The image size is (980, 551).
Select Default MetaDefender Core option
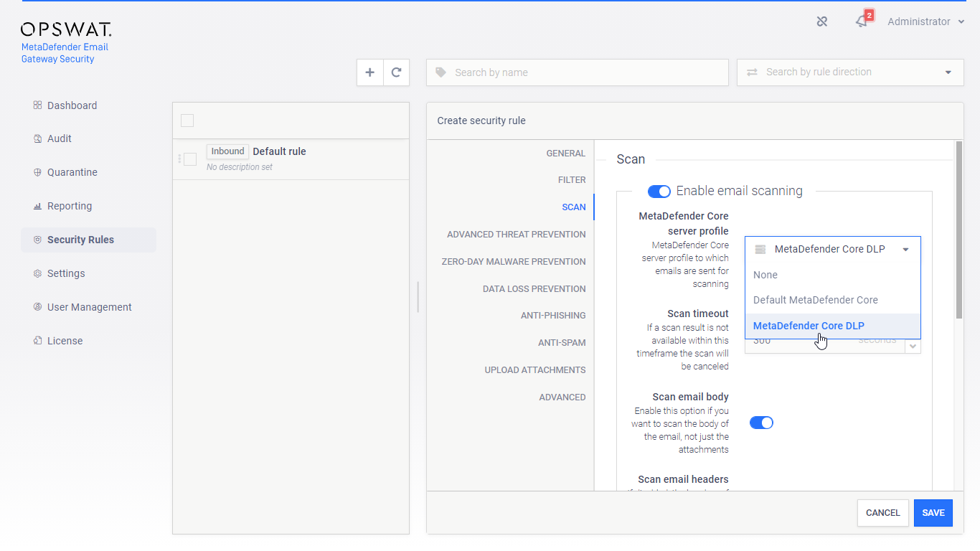point(833,300)
